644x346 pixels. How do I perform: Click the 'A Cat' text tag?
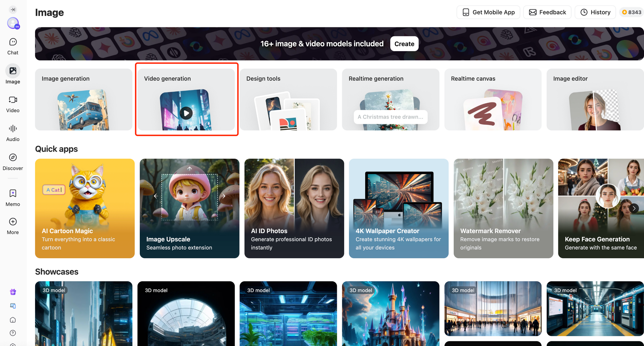click(54, 190)
